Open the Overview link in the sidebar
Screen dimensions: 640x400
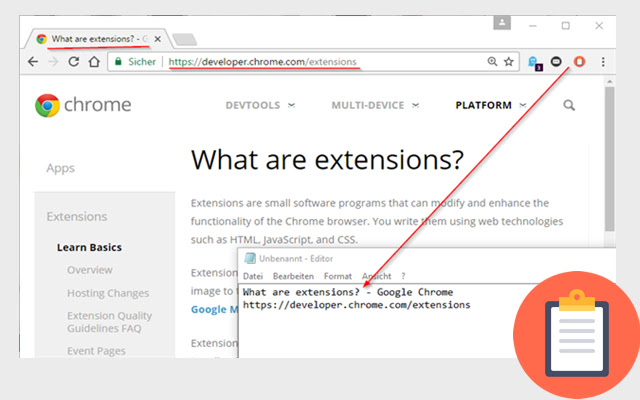[90, 270]
